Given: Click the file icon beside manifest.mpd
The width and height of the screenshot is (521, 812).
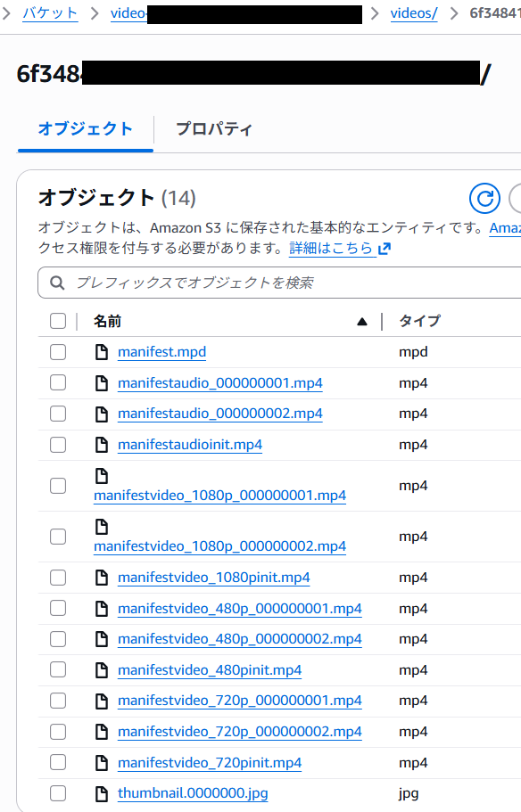Looking at the screenshot, I should pyautogui.click(x=100, y=351).
